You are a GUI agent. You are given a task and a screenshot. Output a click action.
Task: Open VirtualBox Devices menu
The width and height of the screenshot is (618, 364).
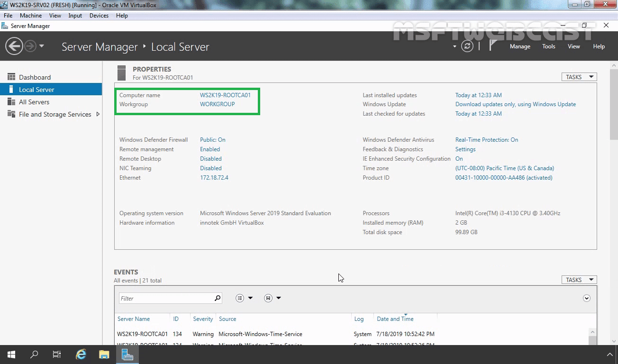(x=99, y=16)
